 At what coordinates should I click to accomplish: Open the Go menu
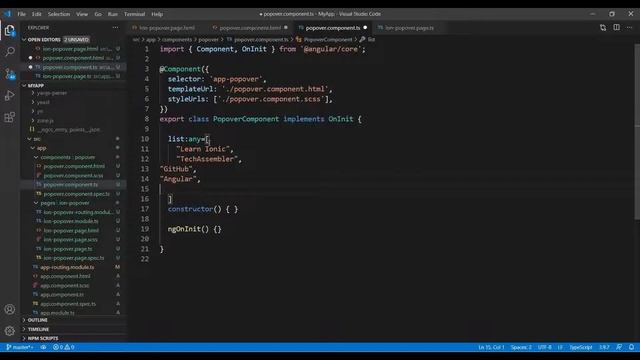98,14
